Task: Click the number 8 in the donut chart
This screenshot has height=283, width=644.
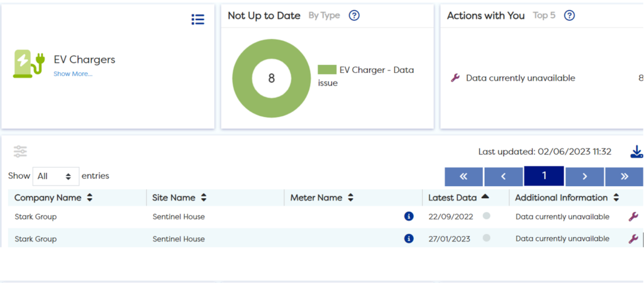Action: coord(272,78)
